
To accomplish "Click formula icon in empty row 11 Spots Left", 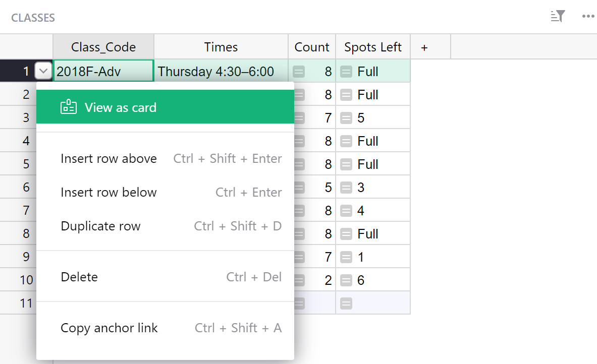I will 346,303.
